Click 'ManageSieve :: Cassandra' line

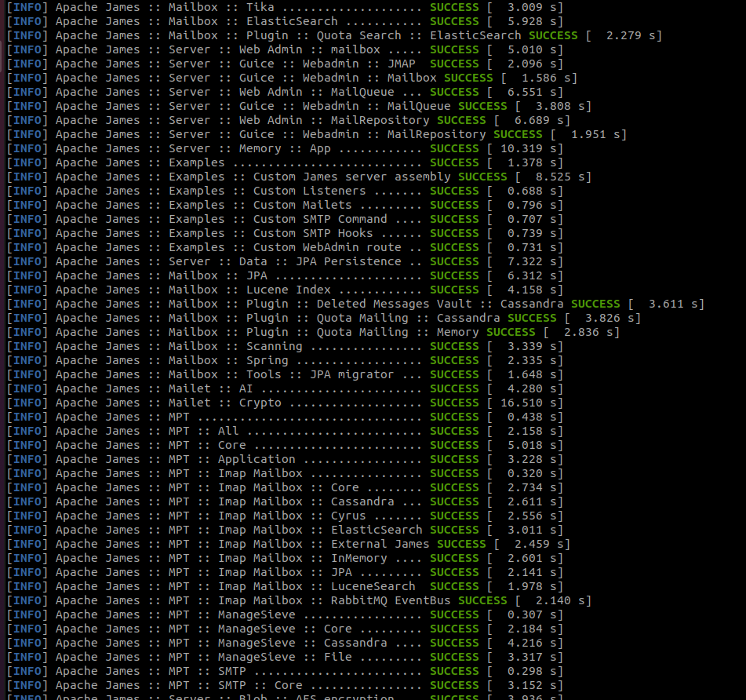pos(285,643)
